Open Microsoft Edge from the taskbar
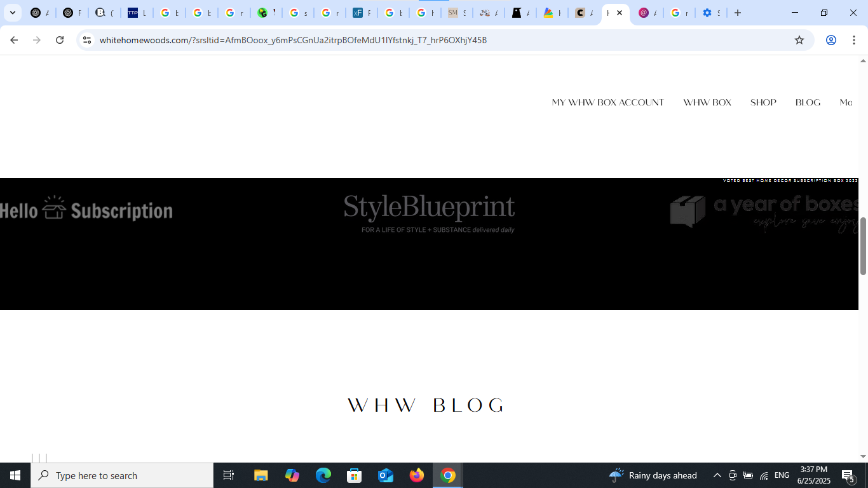This screenshot has width=868, height=488. [x=323, y=475]
